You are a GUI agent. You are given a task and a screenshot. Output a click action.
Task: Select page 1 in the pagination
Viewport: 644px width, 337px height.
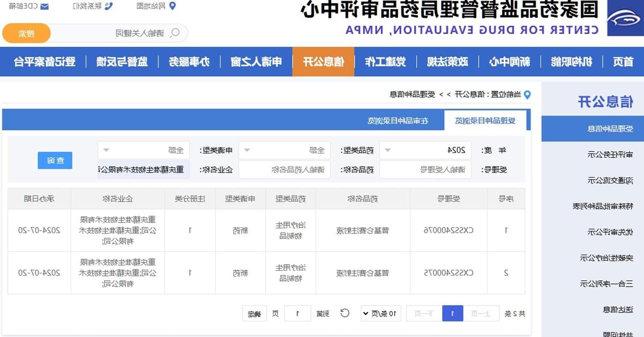pos(453,313)
